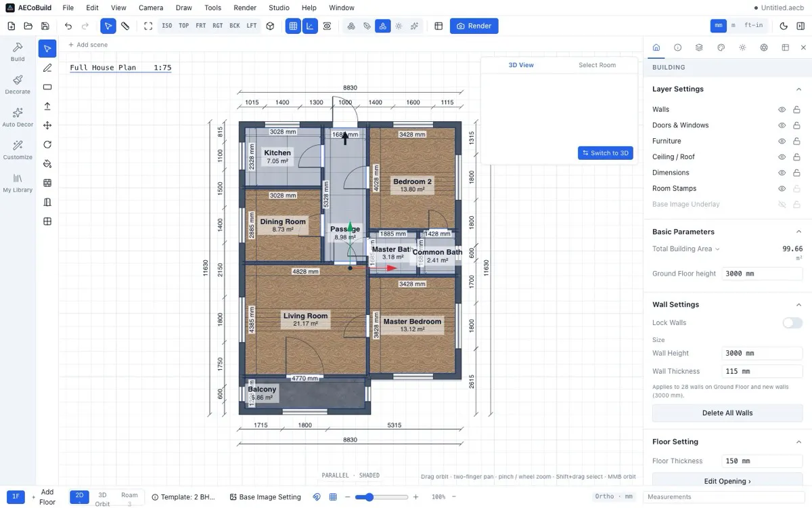Open Auto Decor in the sidebar
812x508 pixels.
18,117
